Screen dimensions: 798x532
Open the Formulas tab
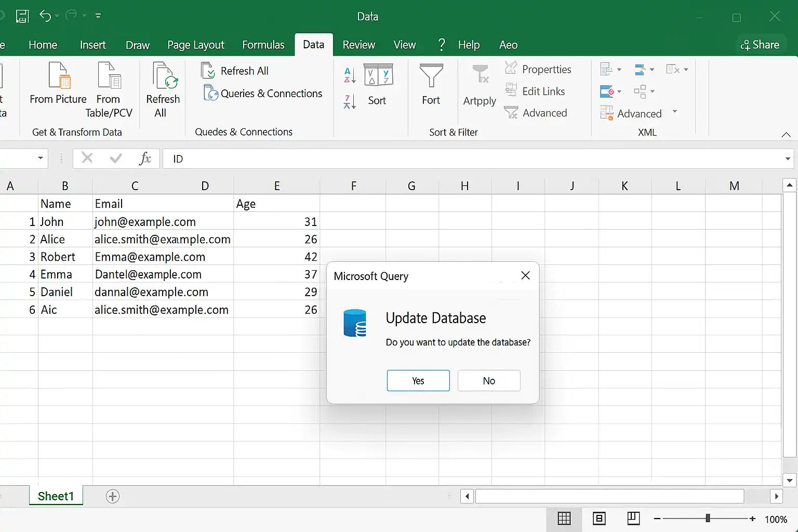tap(263, 45)
